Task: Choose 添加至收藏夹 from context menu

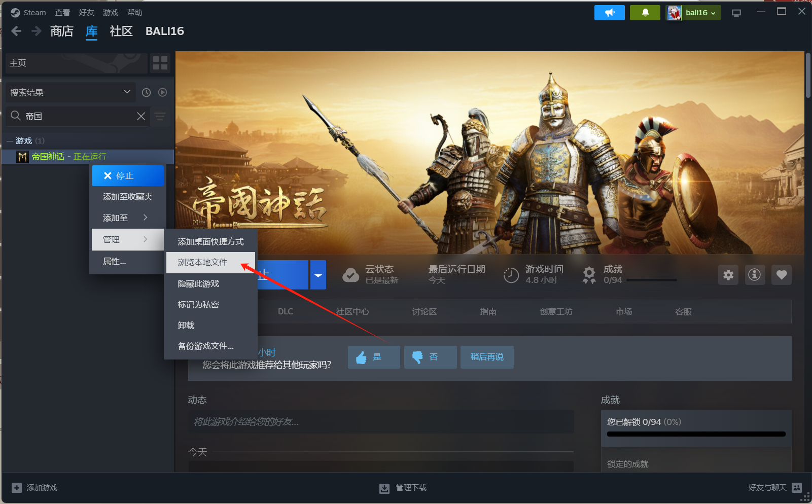Action: (x=127, y=196)
